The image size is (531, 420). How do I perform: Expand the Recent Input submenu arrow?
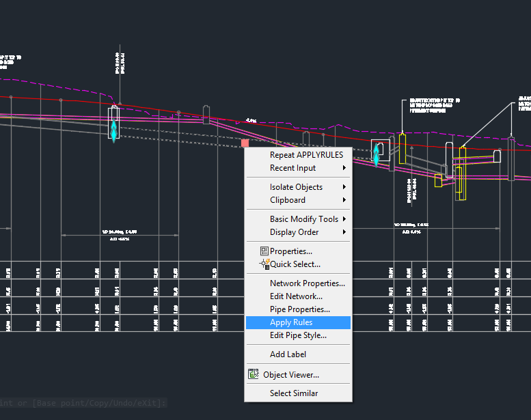click(x=344, y=168)
